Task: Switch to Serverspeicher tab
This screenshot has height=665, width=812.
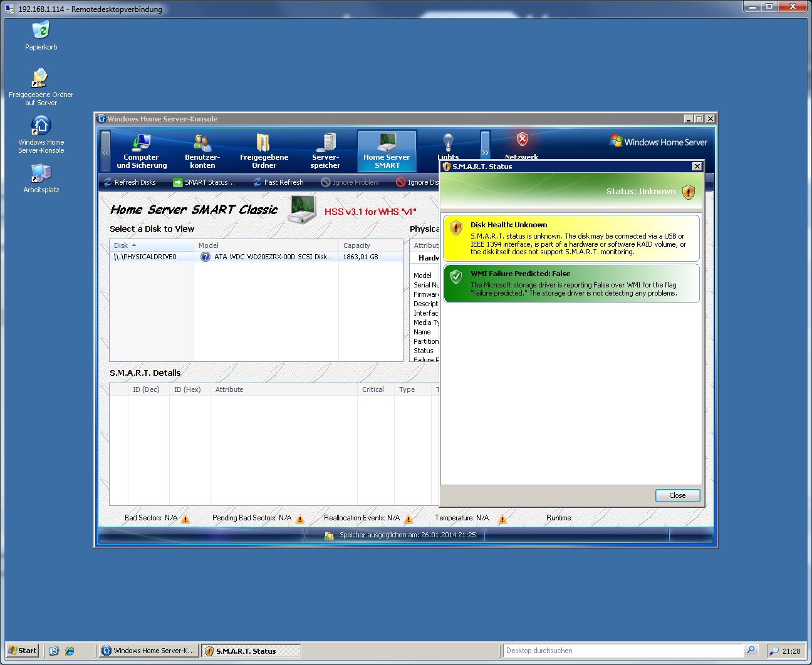Action: (x=325, y=151)
